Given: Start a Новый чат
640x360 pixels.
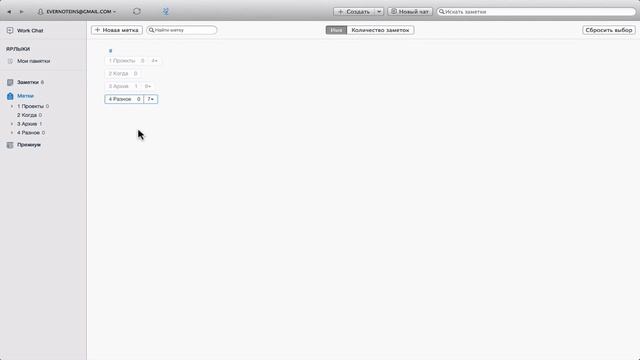Looking at the screenshot, I should coord(410,12).
